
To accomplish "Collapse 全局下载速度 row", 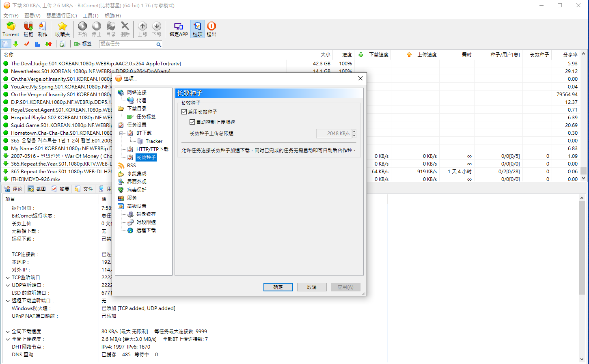I will (x=8, y=332).
